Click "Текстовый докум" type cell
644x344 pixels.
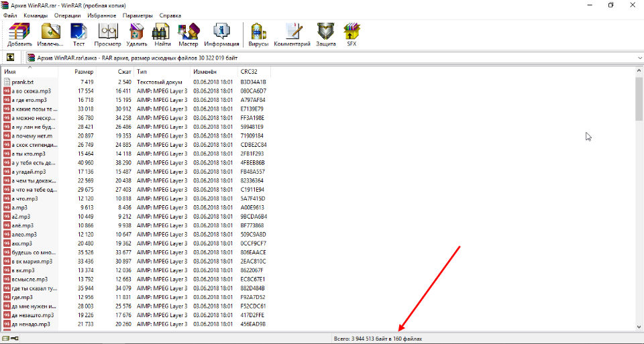pos(160,82)
